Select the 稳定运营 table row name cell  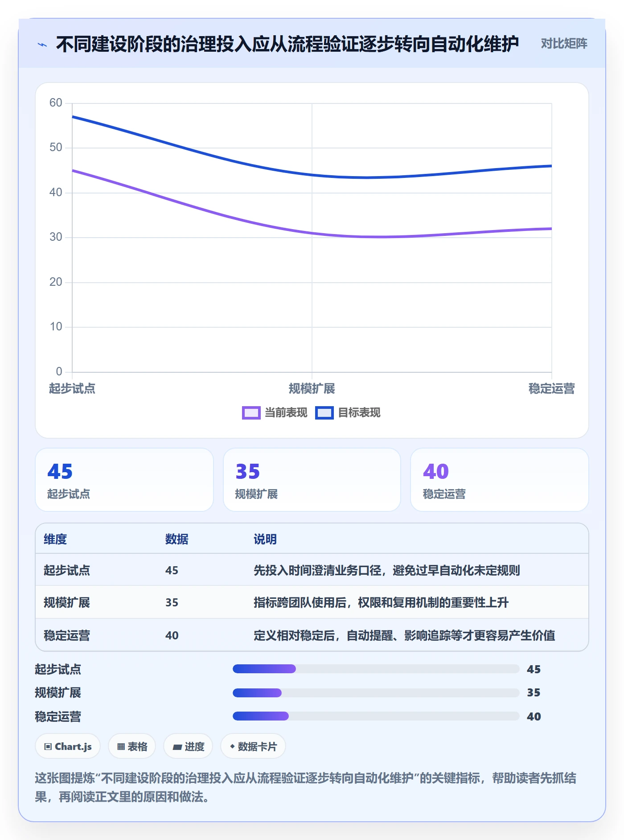click(x=67, y=635)
